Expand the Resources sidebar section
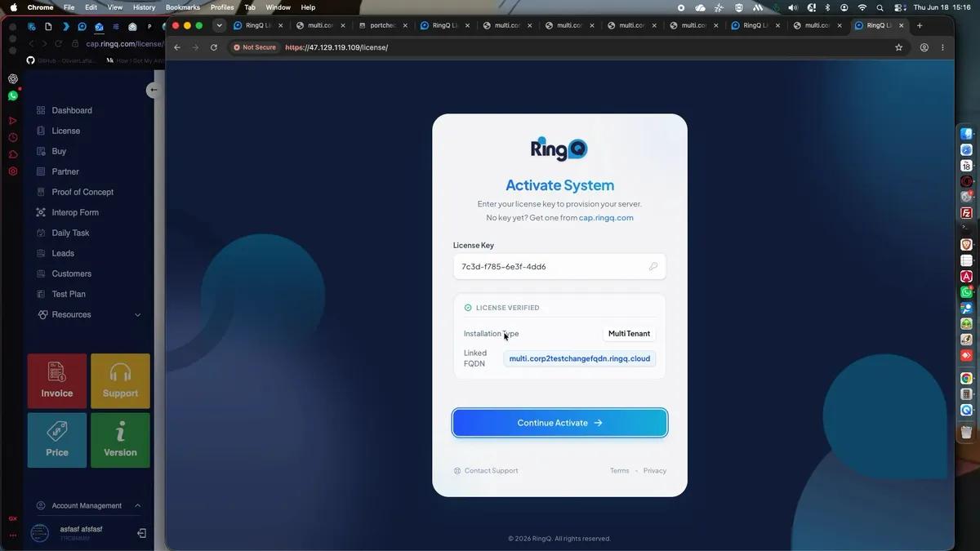Screen dimensions: 980x551 pyautogui.click(x=89, y=314)
